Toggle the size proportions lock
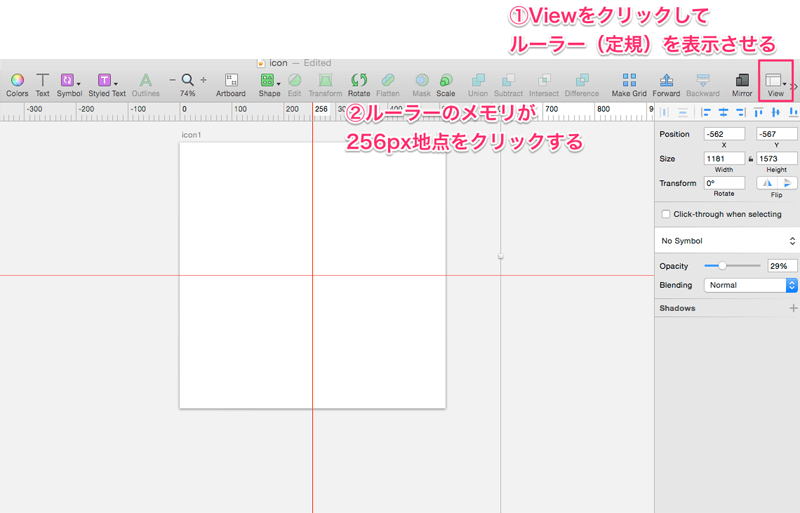The height and width of the screenshot is (513, 800). (x=750, y=159)
